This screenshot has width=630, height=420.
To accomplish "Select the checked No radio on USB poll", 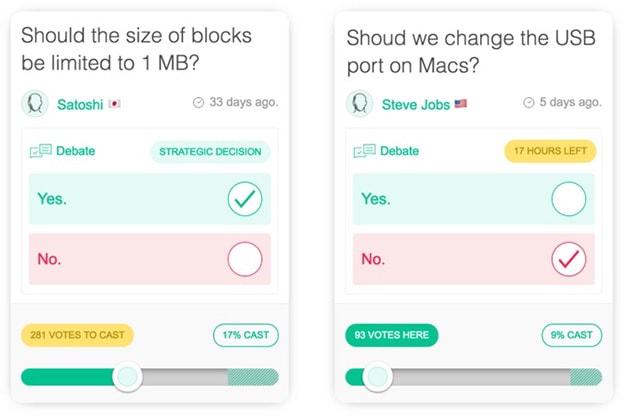I will tap(569, 259).
